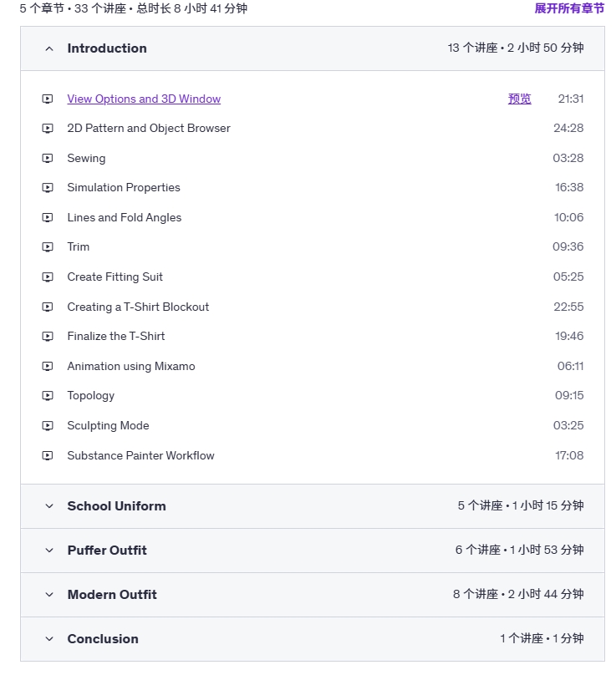
Task: Open View Options and 3D Window link
Action: point(144,99)
